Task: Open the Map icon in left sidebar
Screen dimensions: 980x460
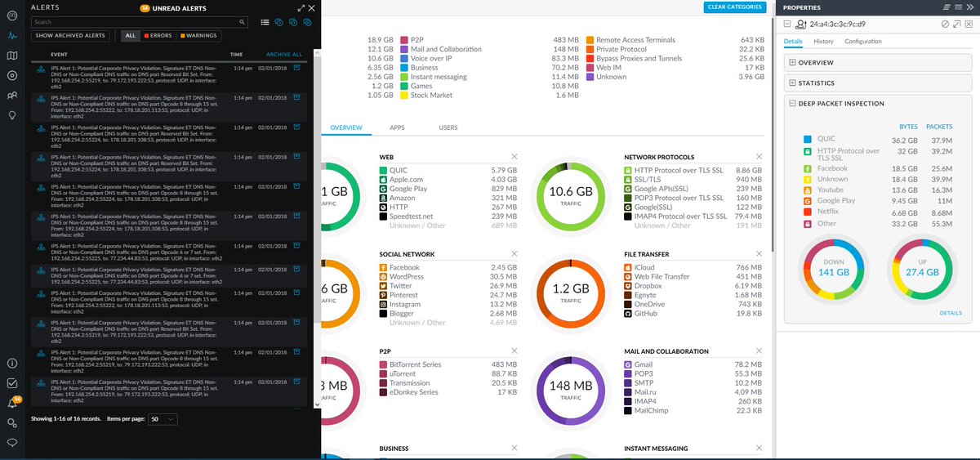Action: click(x=12, y=56)
